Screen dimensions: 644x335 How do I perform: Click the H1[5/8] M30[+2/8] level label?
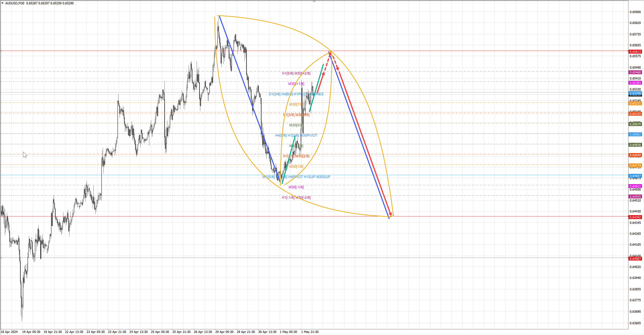296,73
